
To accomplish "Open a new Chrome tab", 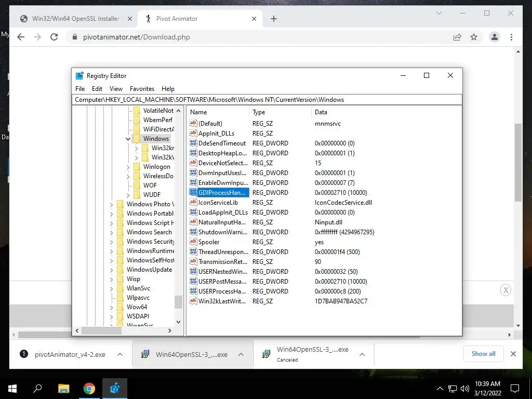I will click(274, 19).
